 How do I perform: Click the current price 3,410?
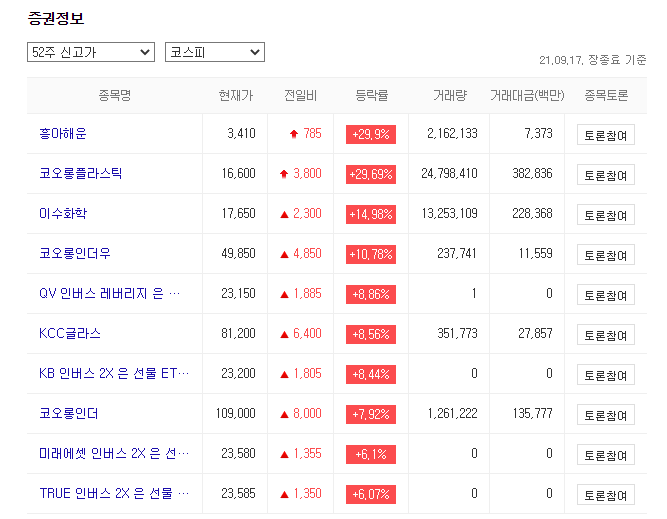(241, 134)
